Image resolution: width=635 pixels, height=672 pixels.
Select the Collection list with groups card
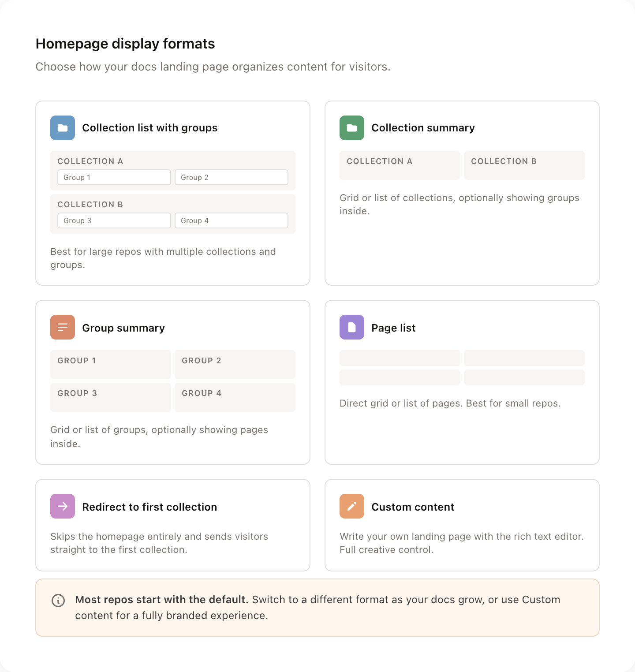172,192
